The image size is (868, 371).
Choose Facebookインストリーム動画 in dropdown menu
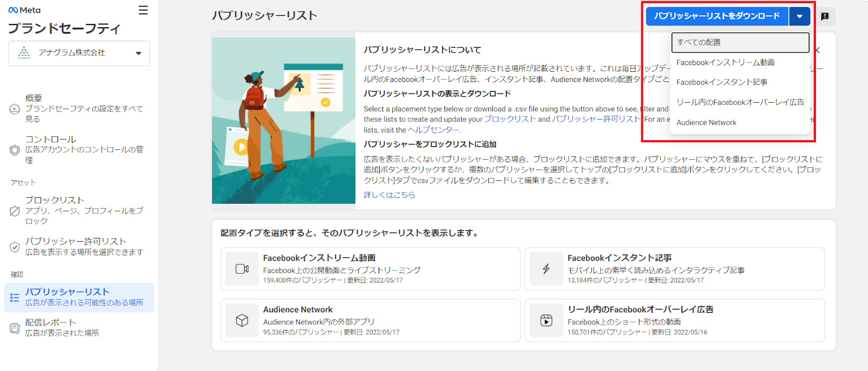tap(725, 62)
